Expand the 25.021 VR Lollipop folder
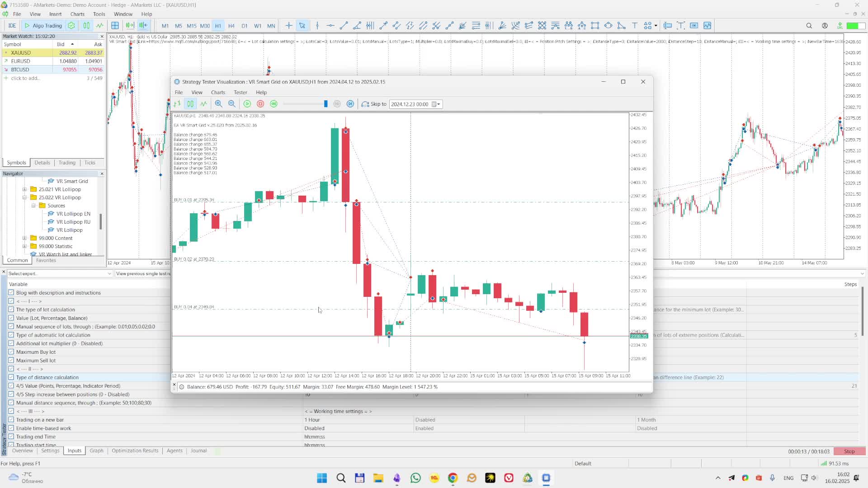 (25, 189)
